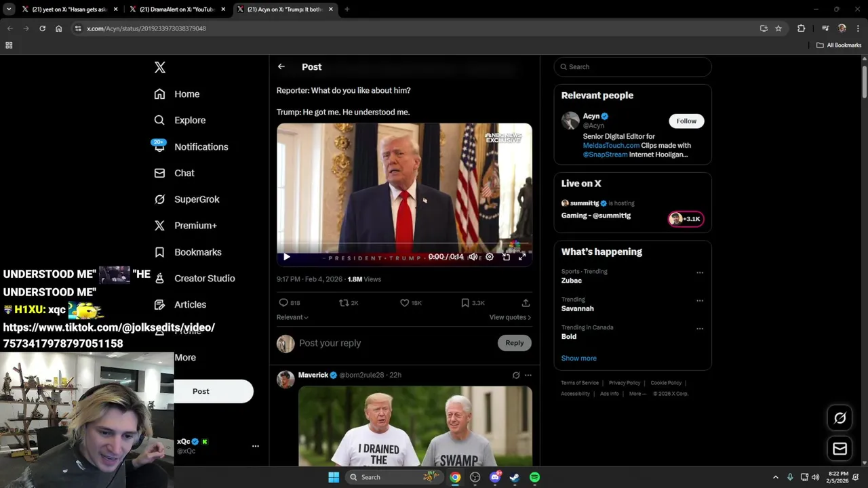Open Steam from the taskbar
Image resolution: width=868 pixels, height=488 pixels.
(x=515, y=477)
